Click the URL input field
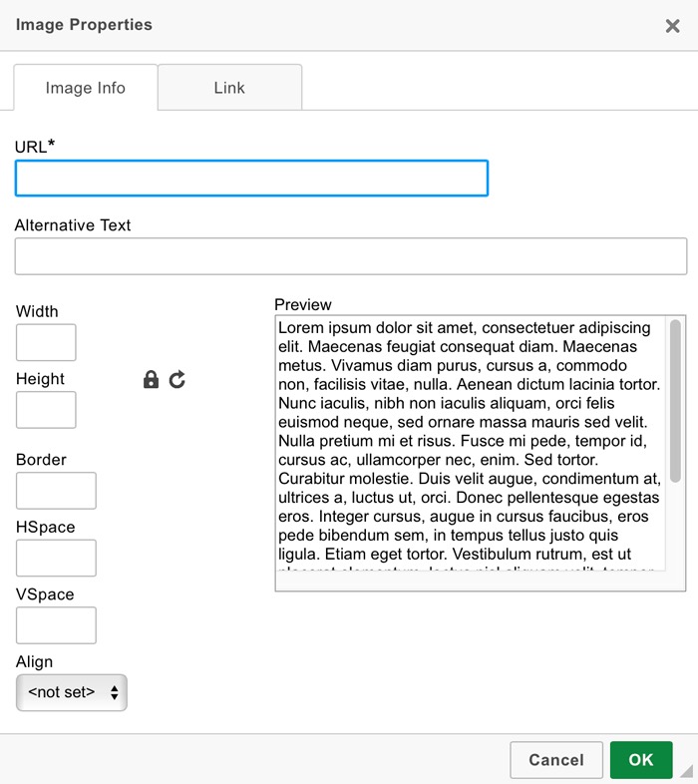Viewport: 698px width, 784px height. (x=251, y=178)
